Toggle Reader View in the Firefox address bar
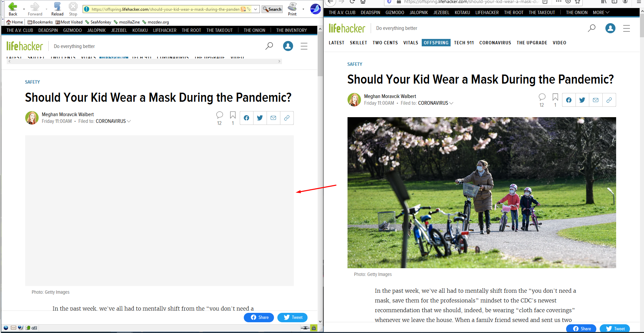 545,2
